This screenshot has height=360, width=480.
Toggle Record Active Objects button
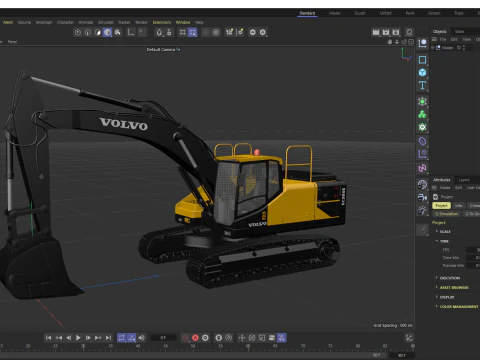click(x=185, y=338)
